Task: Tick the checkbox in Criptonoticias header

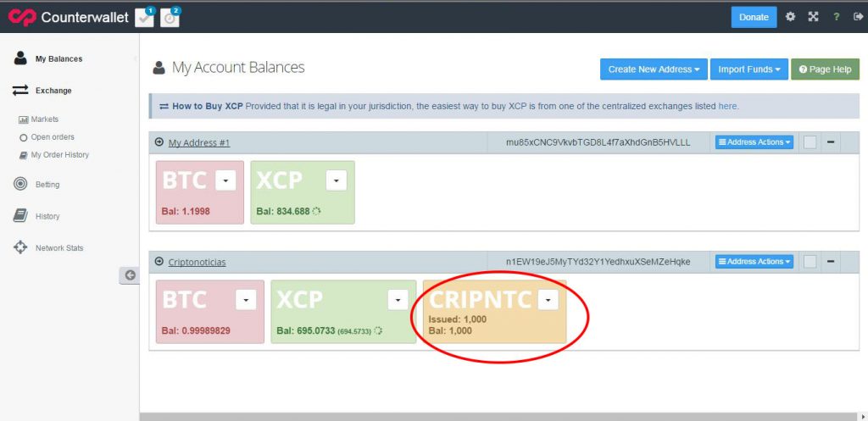Action: point(810,262)
